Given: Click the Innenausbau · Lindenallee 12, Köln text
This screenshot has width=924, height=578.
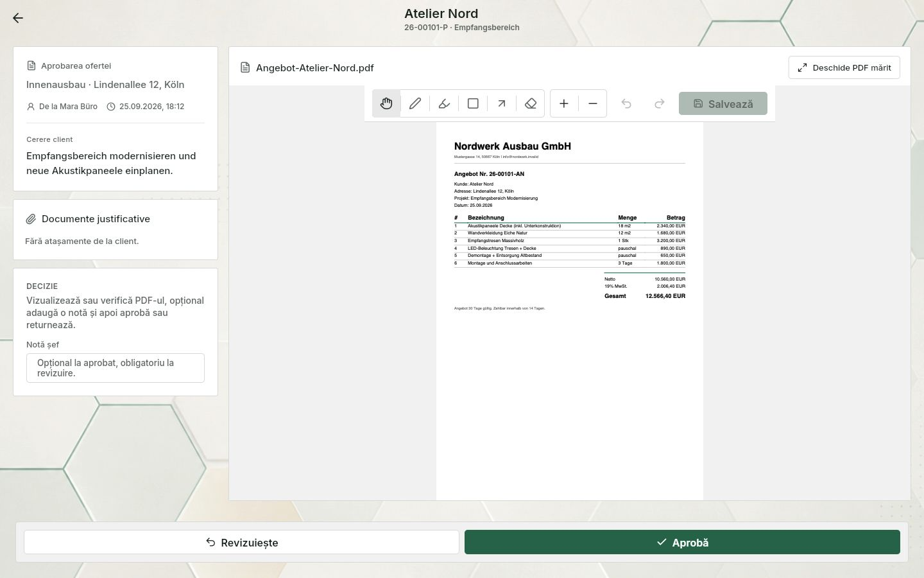Looking at the screenshot, I should (x=105, y=85).
